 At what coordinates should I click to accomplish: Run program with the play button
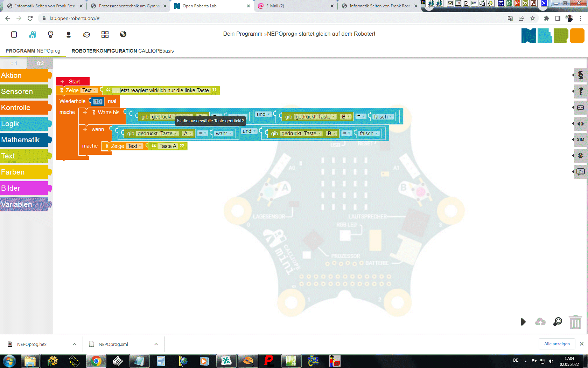click(523, 322)
